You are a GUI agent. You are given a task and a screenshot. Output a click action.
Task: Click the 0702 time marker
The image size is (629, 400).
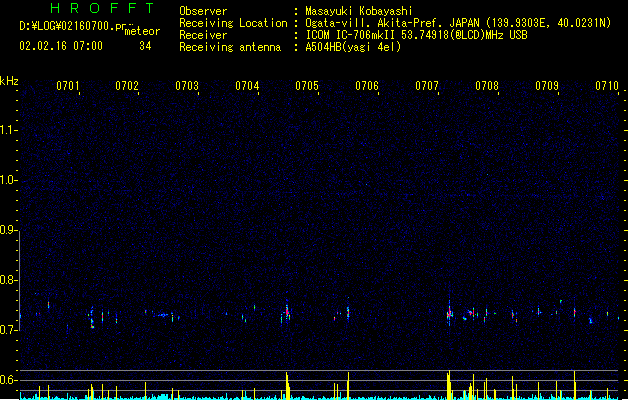click(x=127, y=85)
